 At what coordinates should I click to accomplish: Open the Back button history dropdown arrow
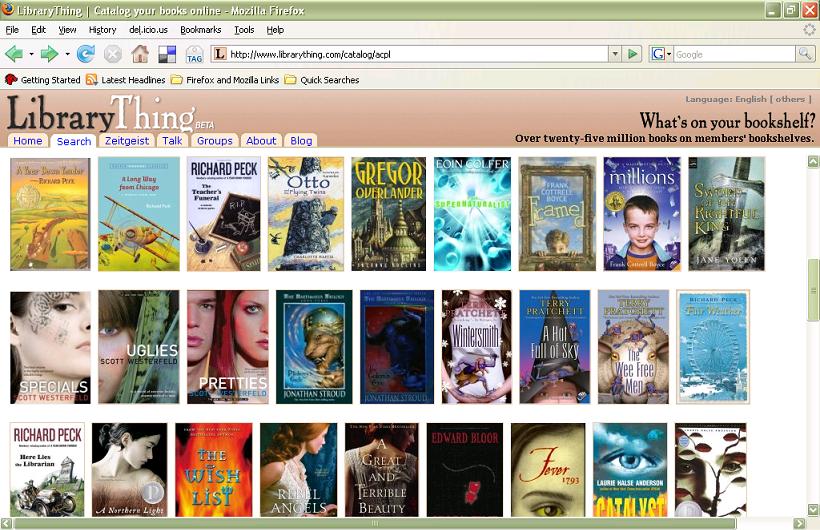coord(31,54)
